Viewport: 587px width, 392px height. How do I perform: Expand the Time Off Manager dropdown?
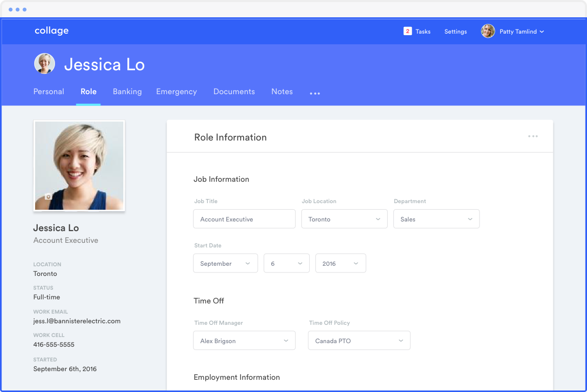(x=244, y=341)
